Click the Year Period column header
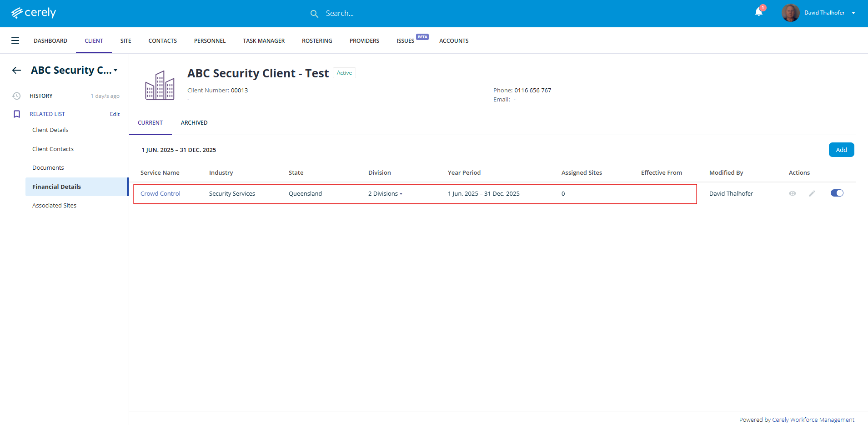868x425 pixels. tap(464, 172)
